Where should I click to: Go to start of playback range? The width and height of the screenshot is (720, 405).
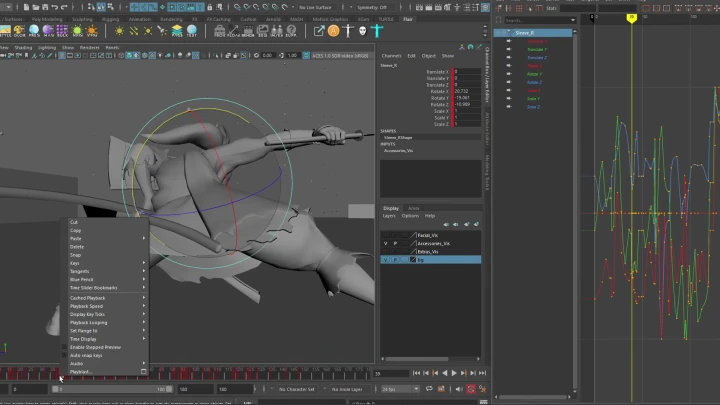tap(416, 373)
